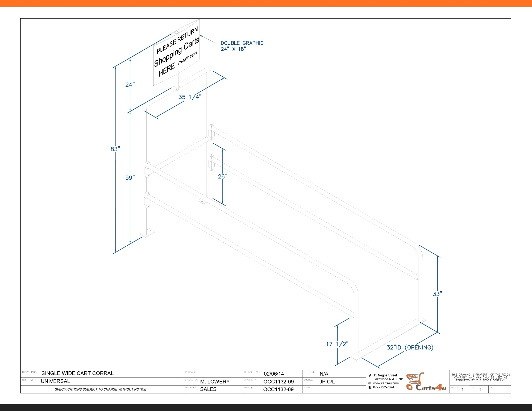Open the www.carts4u.com link
The width and height of the screenshot is (532, 411).
386,383
